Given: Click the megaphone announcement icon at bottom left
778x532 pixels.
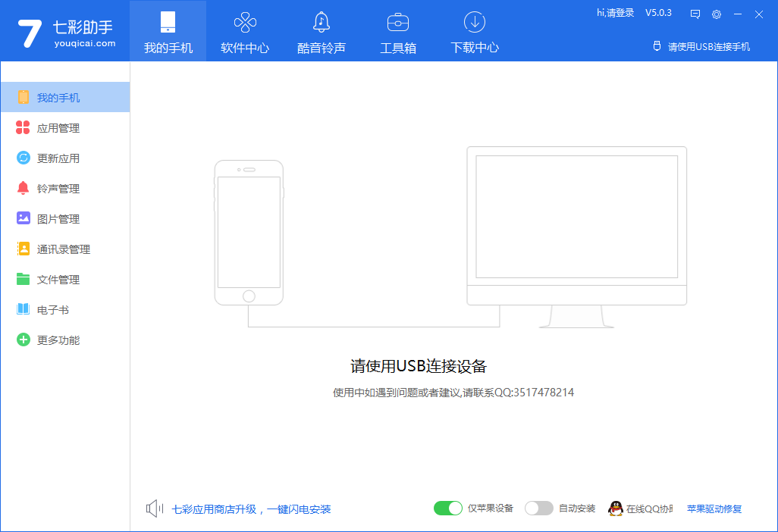Looking at the screenshot, I should pyautogui.click(x=154, y=508).
